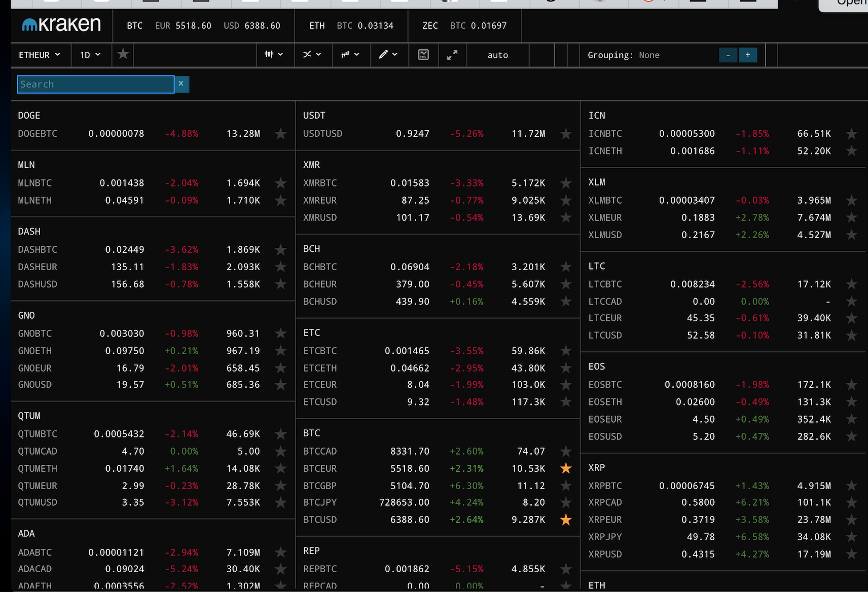Select the GNOBTC market row

click(x=153, y=334)
